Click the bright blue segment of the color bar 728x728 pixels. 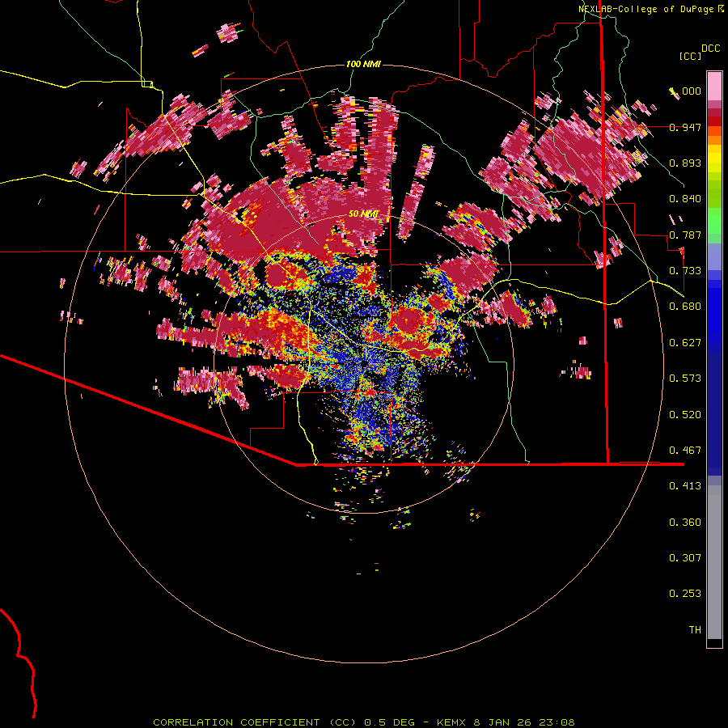(714, 309)
